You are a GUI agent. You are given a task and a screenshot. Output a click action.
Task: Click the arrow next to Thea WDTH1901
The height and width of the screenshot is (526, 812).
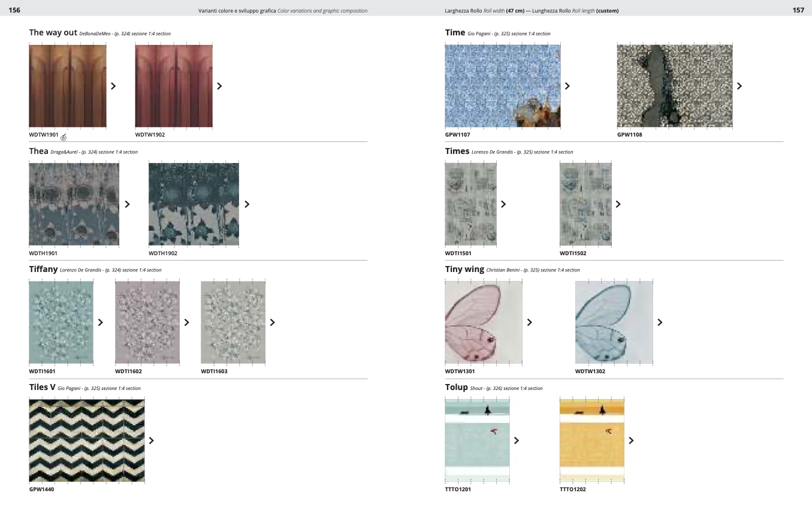point(127,204)
